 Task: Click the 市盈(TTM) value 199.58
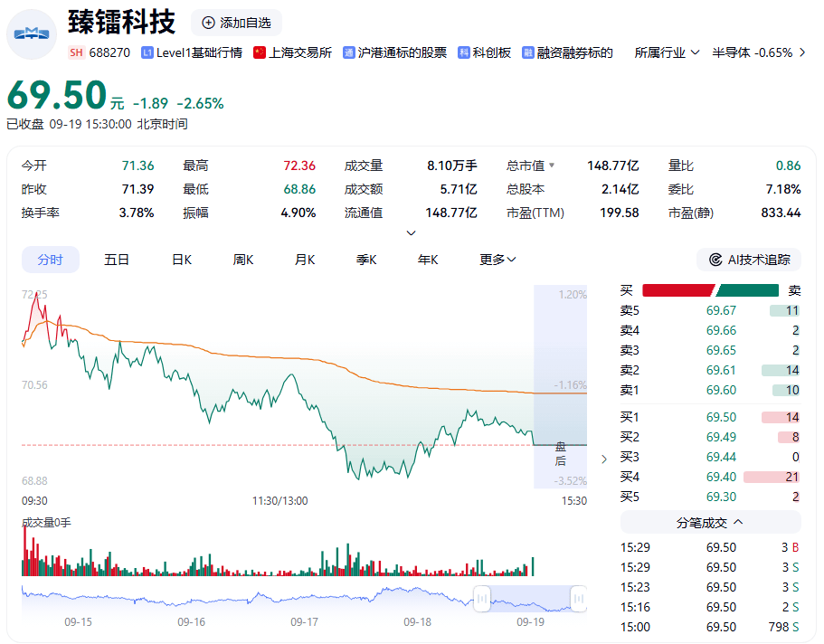point(620,213)
